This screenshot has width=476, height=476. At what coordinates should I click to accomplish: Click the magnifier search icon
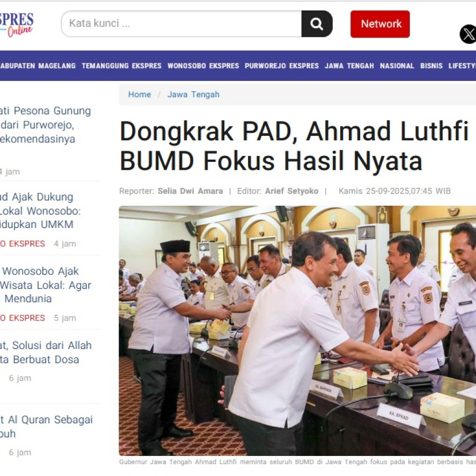(317, 24)
